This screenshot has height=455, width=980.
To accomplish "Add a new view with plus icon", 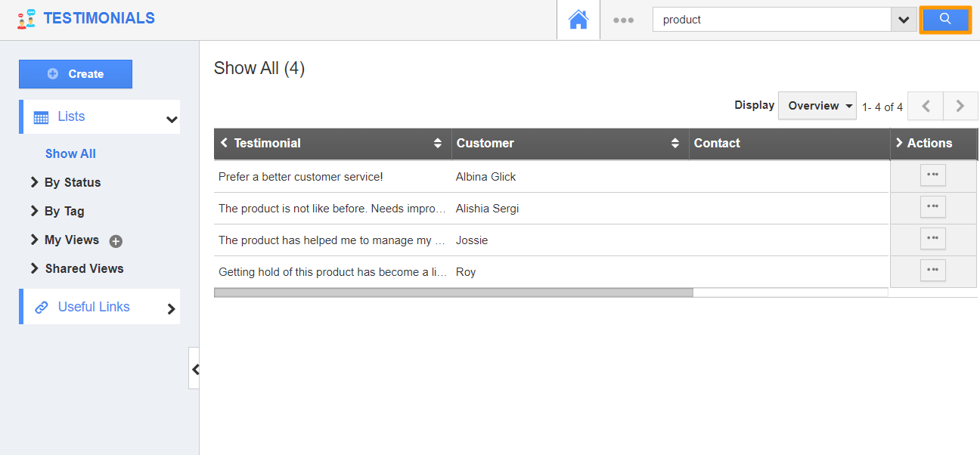I will pos(116,241).
